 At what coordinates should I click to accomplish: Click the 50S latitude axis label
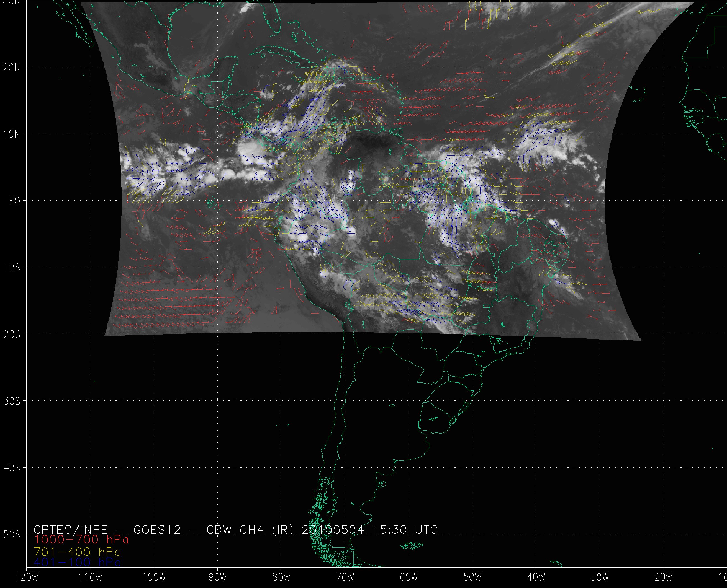coord(12,535)
